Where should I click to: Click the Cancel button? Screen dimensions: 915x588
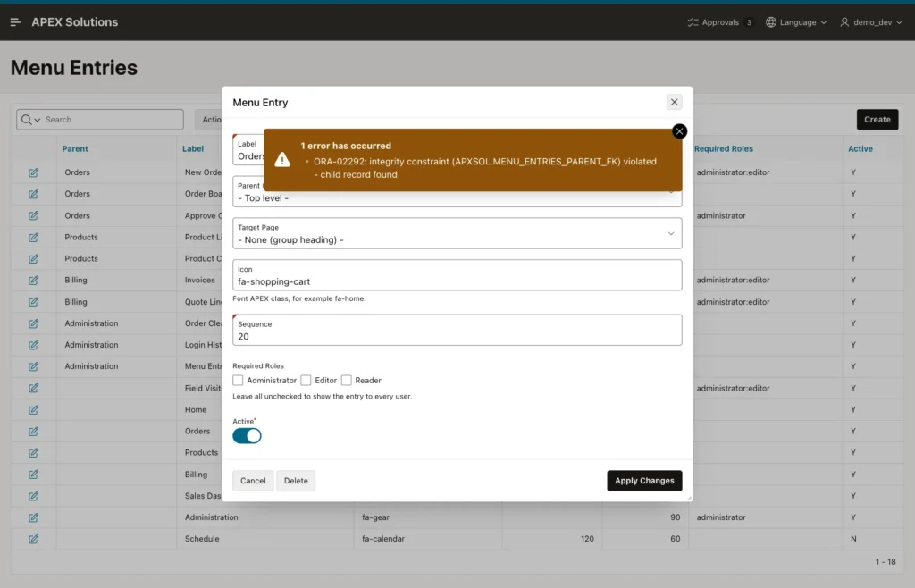tap(253, 481)
